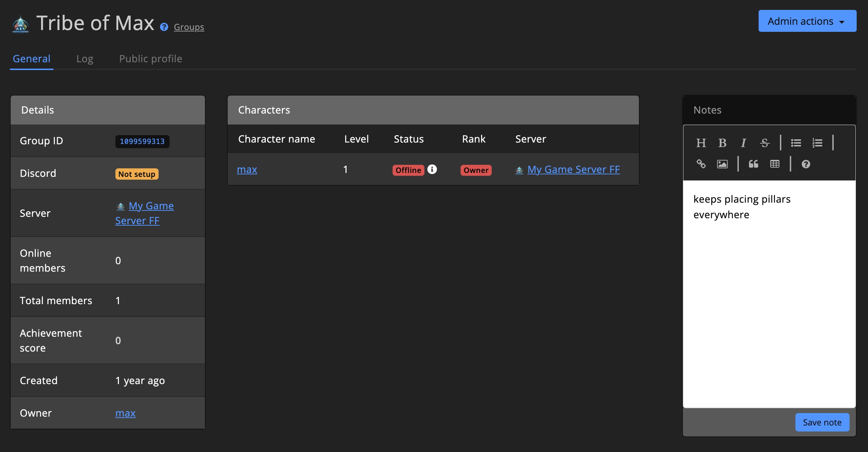Open the Notes editor help icon
Screen dimensions: 868x452
click(806, 164)
